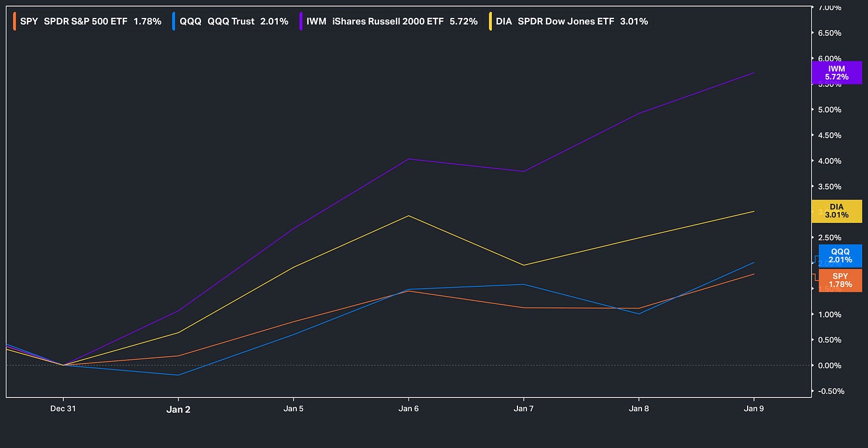Click the SPY SPDR S&P 500 ETF legend

[88, 21]
